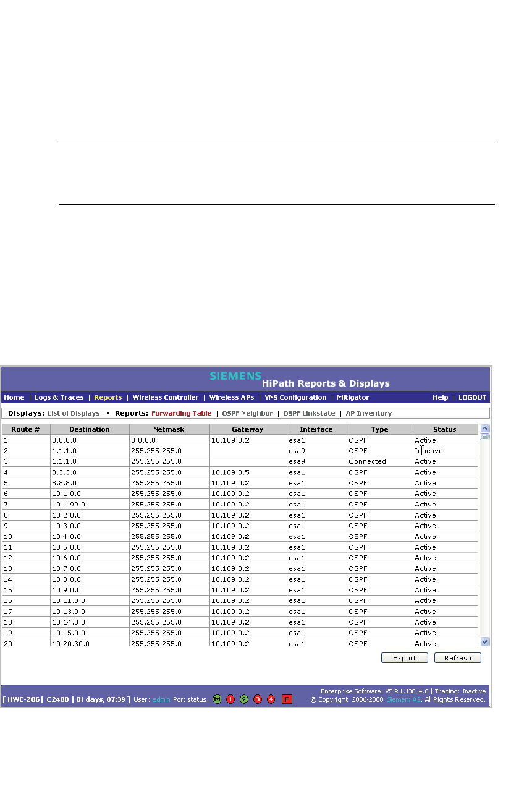Screen dimensions: 524x812
Task: Open Wireless Controller menu
Action: (x=166, y=397)
